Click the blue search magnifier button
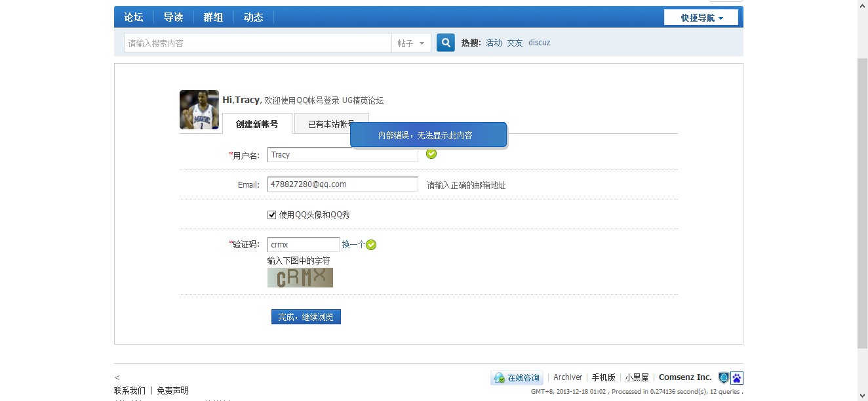 coord(445,43)
